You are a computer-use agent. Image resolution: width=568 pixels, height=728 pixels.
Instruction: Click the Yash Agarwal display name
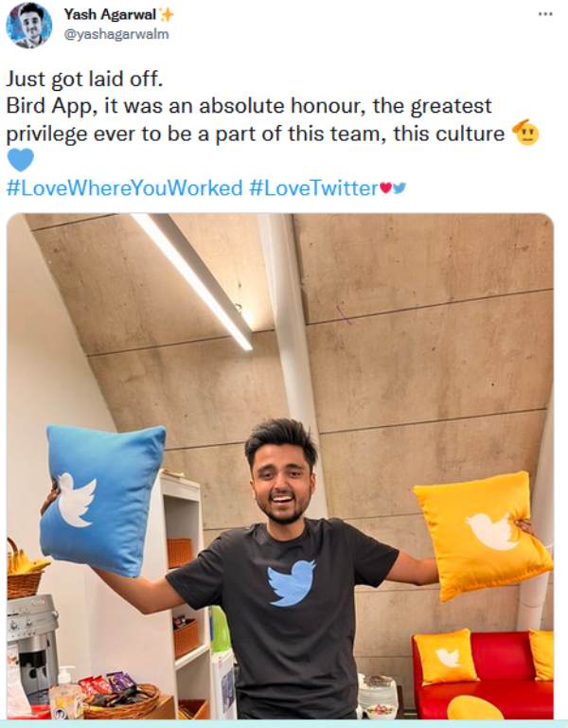click(110, 15)
